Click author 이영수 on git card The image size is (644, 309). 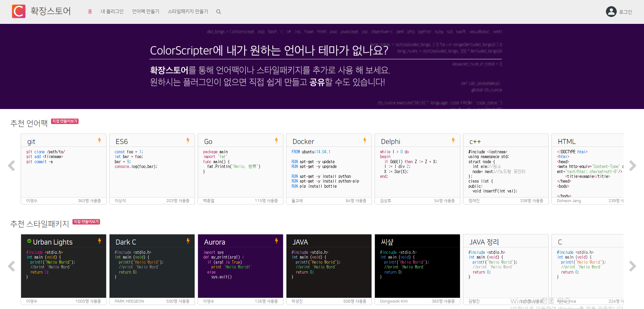coord(32,201)
